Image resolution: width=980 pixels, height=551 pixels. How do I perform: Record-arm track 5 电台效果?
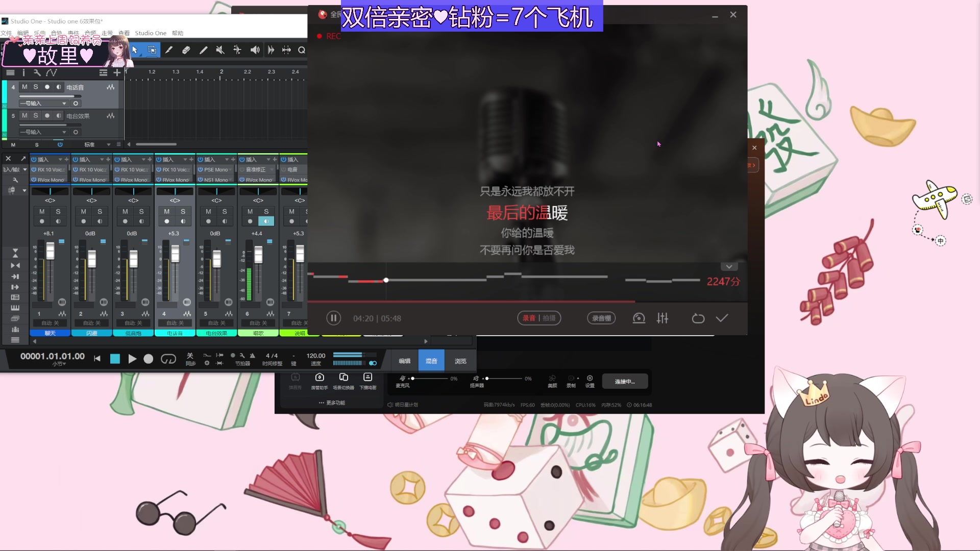[47, 116]
